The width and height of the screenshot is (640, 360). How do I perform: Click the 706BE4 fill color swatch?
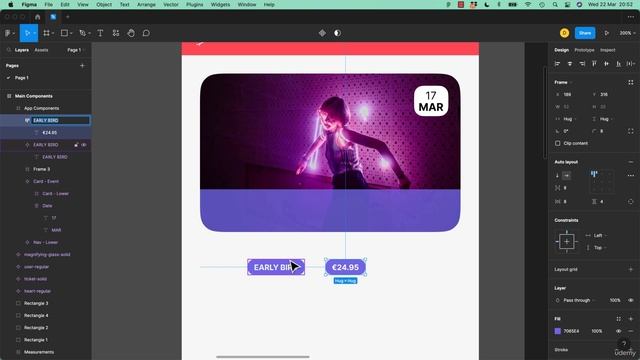pos(558,331)
